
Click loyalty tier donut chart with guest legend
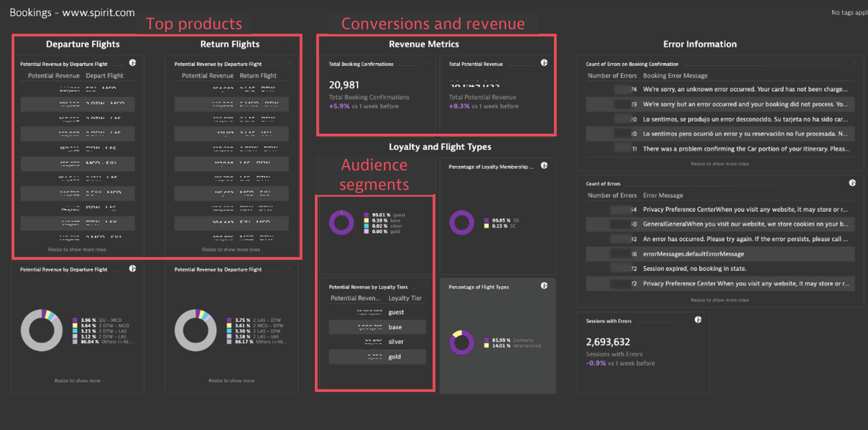[341, 223]
